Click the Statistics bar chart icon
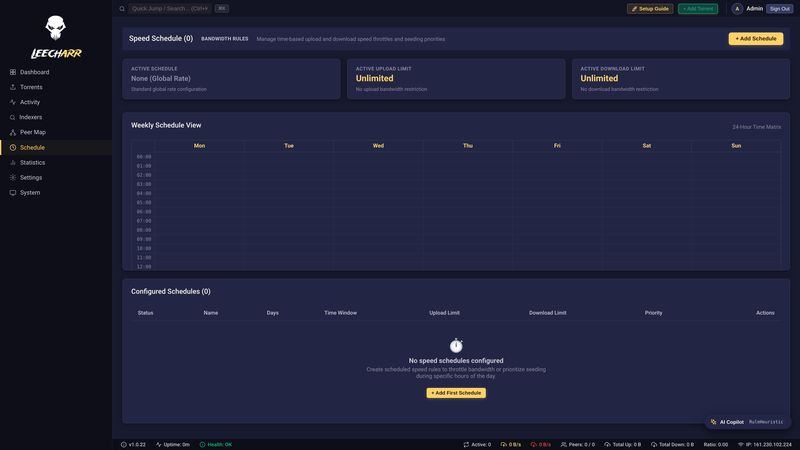 [x=13, y=162]
